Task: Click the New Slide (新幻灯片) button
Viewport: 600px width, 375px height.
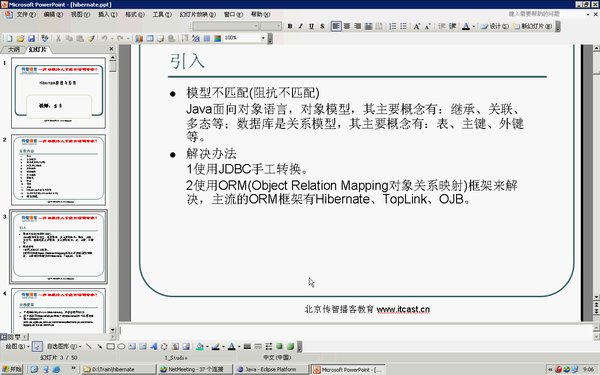Action: pos(532,26)
